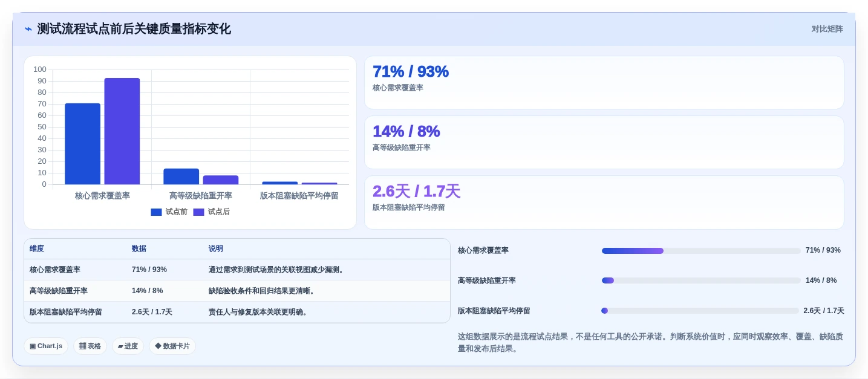Toggle the 试点前 legend entry

tap(169, 212)
